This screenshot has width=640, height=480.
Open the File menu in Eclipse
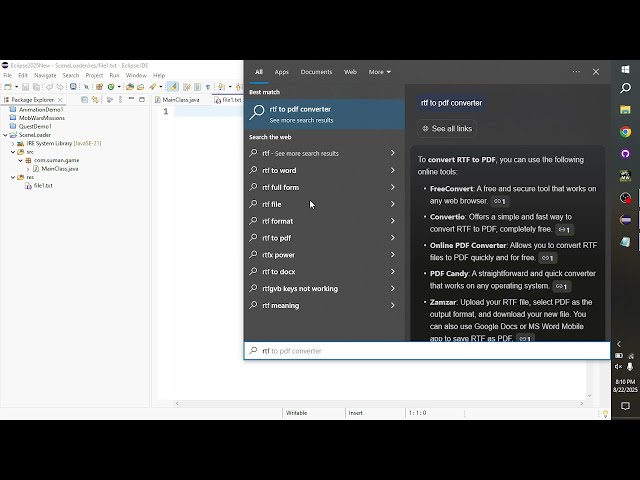(x=8, y=76)
